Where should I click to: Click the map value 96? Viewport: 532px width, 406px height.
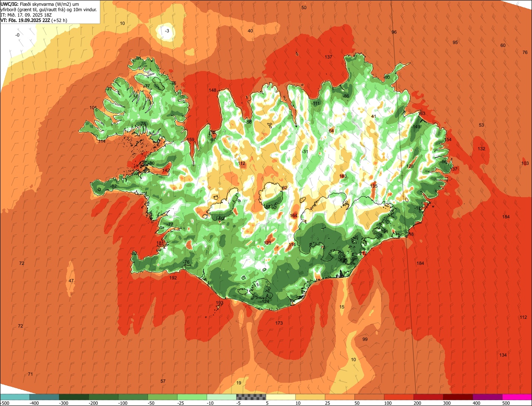(394, 32)
